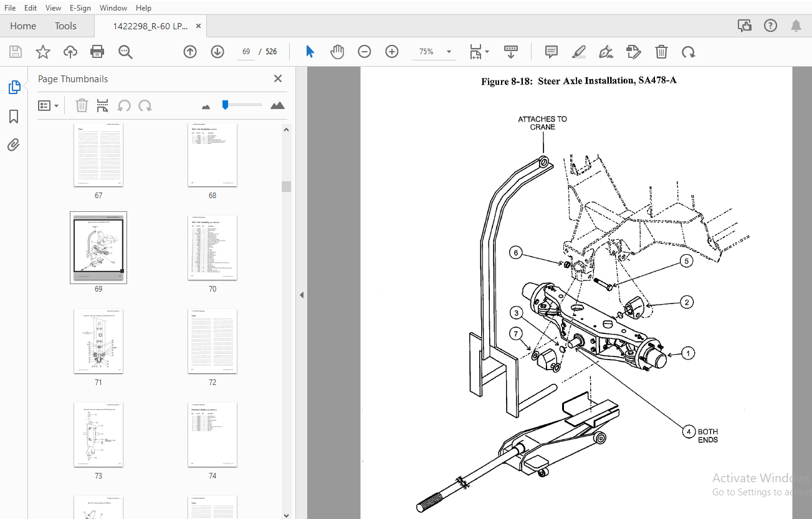Open Help question mark icon
This screenshot has width=812, height=519.
(x=771, y=26)
